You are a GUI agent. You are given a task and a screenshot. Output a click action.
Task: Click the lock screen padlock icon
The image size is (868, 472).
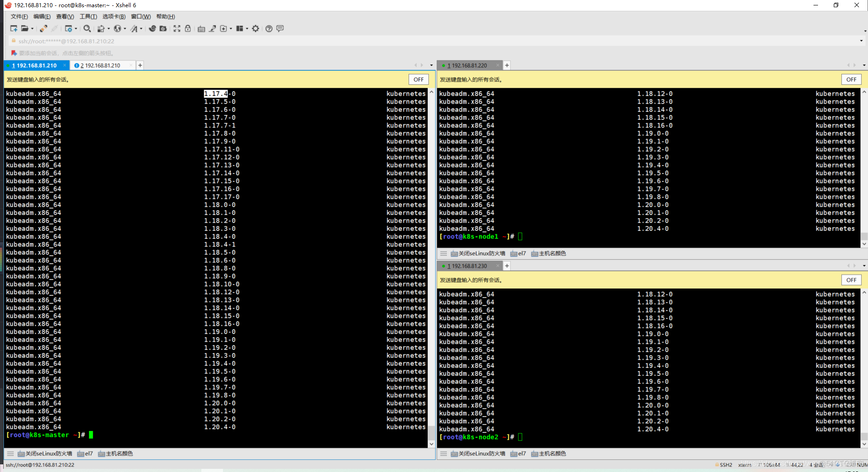pyautogui.click(x=188, y=28)
